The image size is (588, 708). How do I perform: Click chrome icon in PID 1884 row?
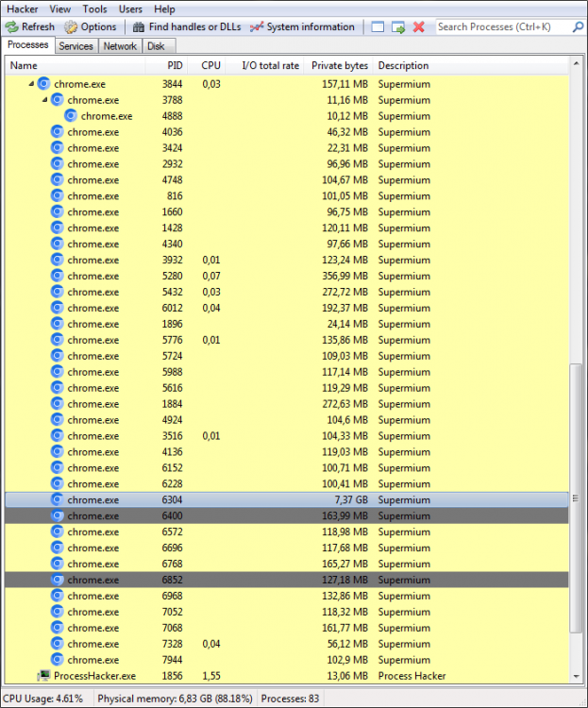pyautogui.click(x=58, y=403)
